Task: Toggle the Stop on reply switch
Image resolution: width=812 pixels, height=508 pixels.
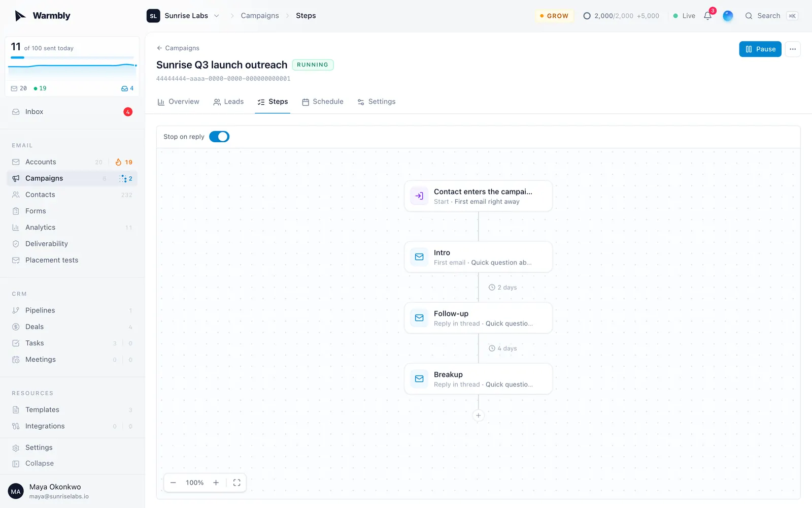Action: (219, 137)
